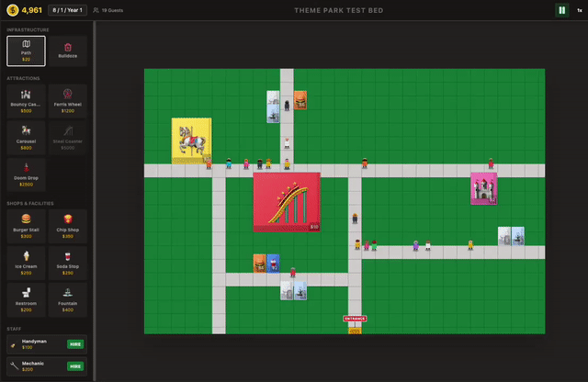
Task: Click the pink bouncy castle on map
Action: (483, 187)
